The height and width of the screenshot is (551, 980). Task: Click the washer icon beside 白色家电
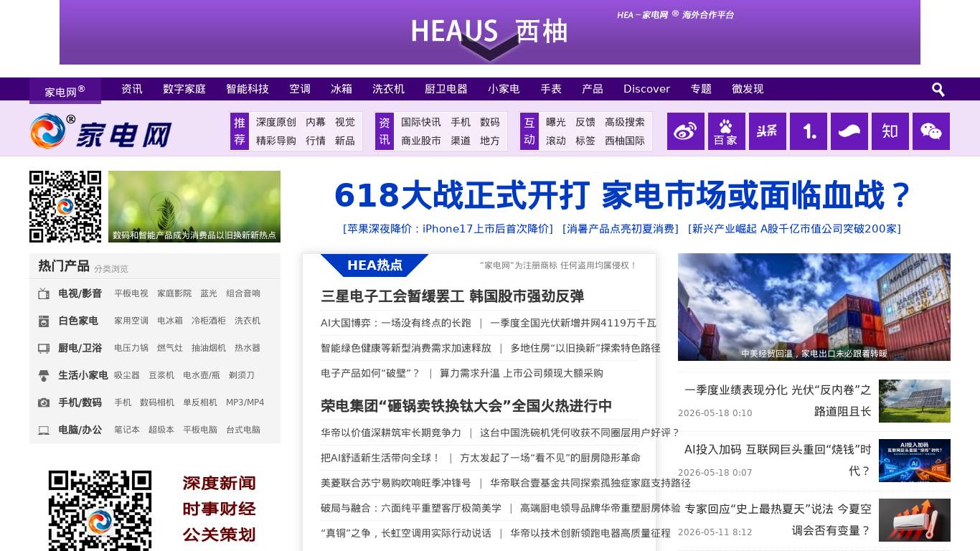coord(44,321)
